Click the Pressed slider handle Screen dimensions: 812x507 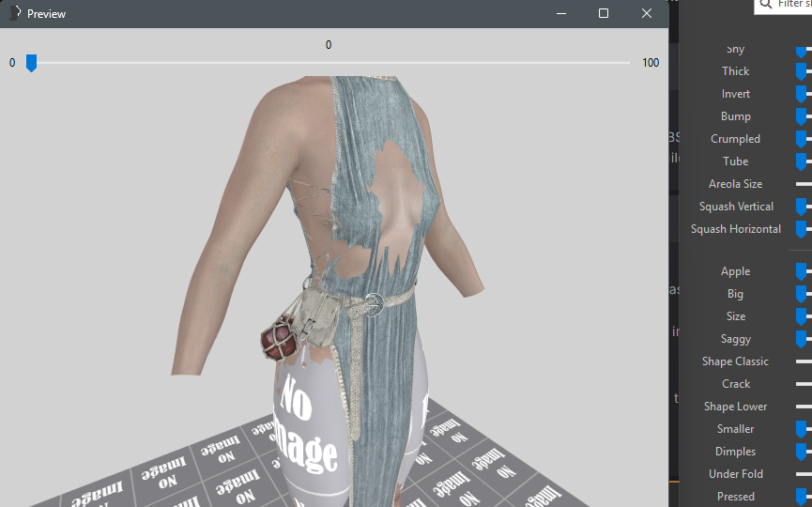point(801,496)
